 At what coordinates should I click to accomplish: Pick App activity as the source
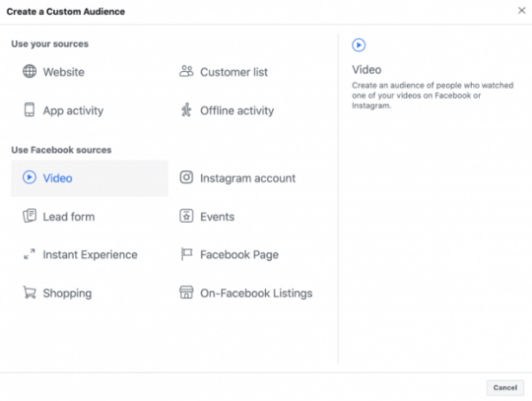tap(73, 111)
